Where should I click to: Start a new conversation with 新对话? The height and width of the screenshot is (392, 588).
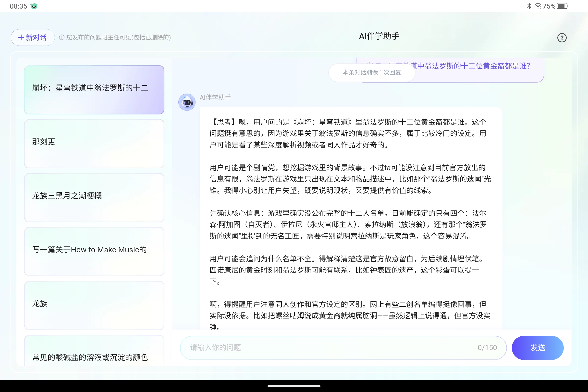[33, 37]
